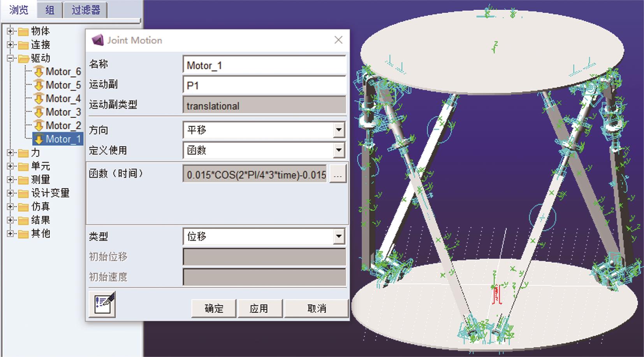Open the 类型 dropdown showing 位移

point(339,236)
